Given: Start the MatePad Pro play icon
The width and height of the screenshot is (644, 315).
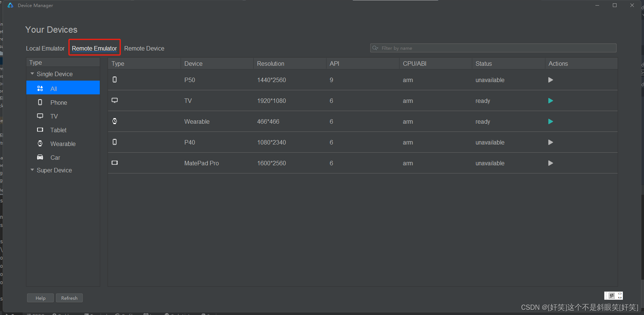Looking at the screenshot, I should 551,163.
